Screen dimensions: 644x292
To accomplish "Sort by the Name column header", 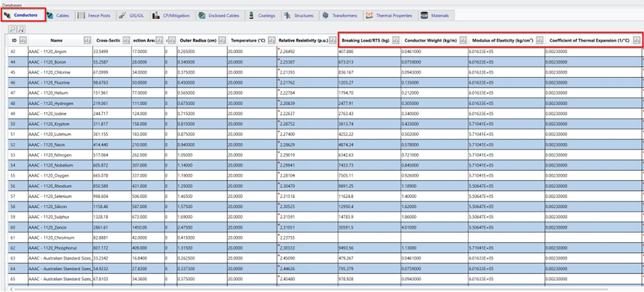I will point(56,40).
